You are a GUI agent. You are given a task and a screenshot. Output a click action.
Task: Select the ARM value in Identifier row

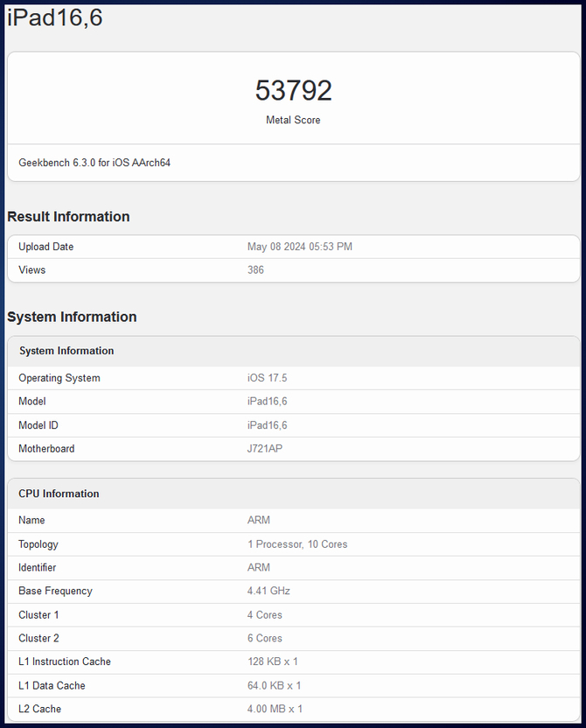tap(258, 567)
